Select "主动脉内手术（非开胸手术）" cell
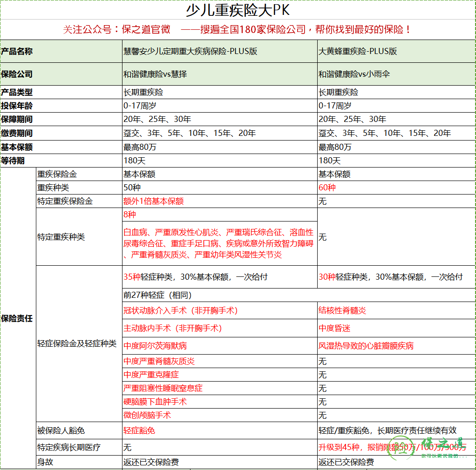Screen dimensions: 476x470 (220, 328)
